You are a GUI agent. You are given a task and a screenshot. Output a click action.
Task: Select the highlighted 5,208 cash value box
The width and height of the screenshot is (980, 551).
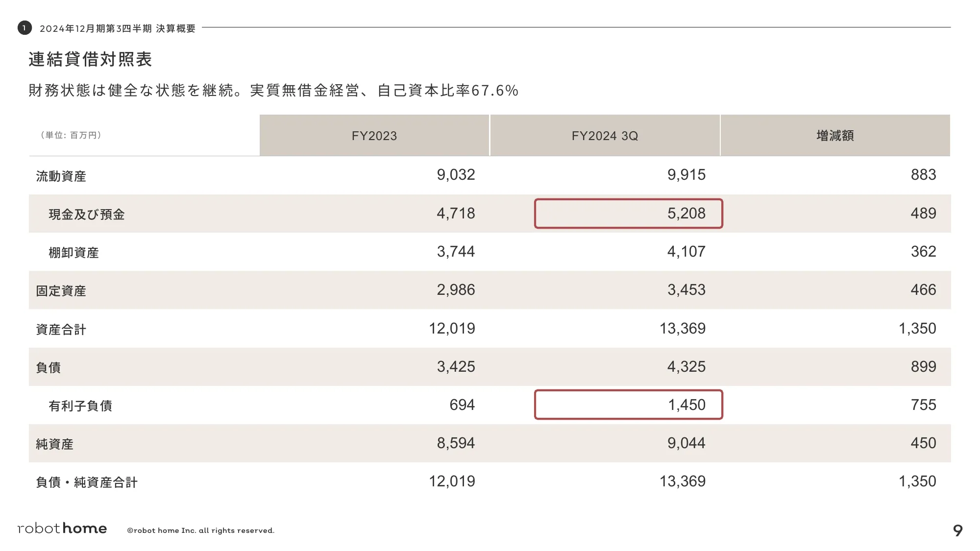[x=628, y=214]
